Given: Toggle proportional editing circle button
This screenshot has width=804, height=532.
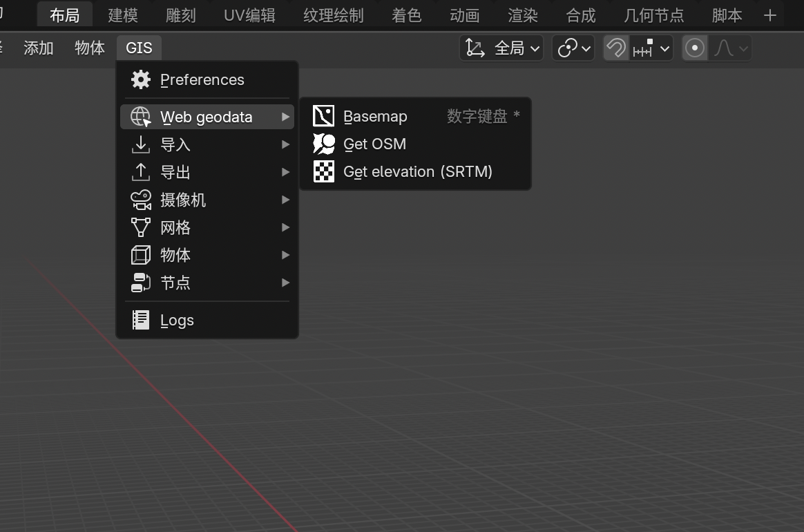Looking at the screenshot, I should 695,48.
